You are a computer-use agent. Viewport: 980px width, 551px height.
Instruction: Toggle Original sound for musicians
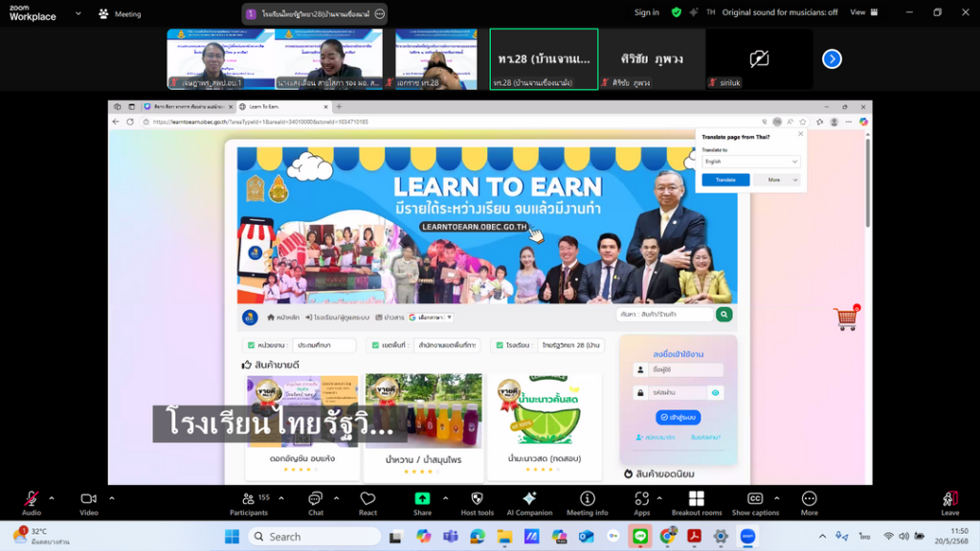[x=779, y=12]
